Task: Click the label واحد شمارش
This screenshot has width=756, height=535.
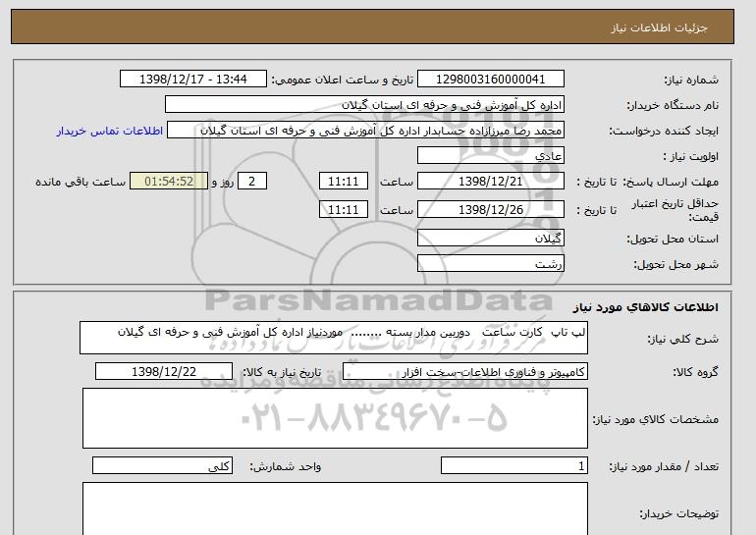Action: pos(286,466)
